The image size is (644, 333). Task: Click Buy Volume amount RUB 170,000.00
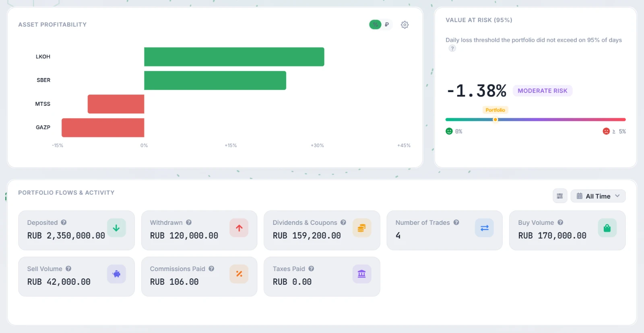click(552, 236)
